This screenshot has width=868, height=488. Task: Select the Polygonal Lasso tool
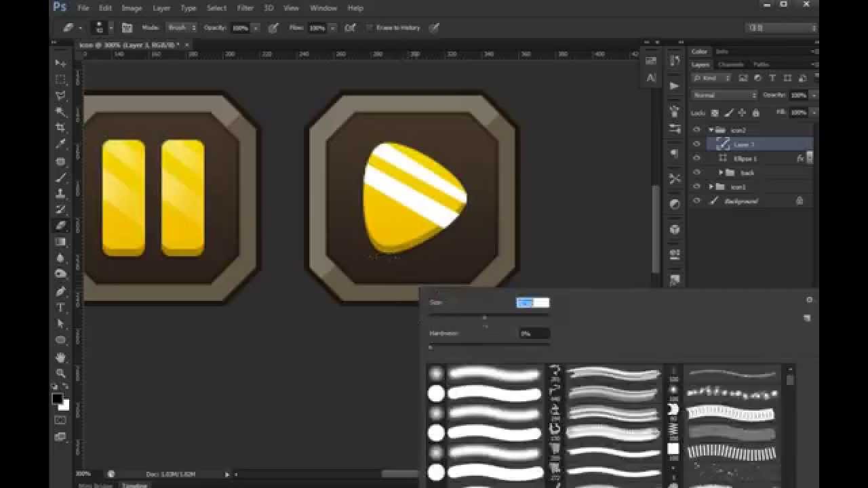(61, 96)
